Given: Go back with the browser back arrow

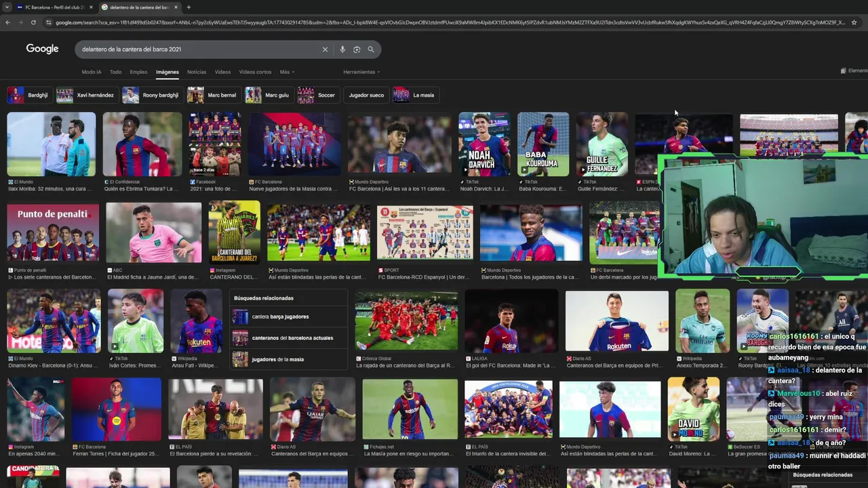Looking at the screenshot, I should [x=7, y=22].
